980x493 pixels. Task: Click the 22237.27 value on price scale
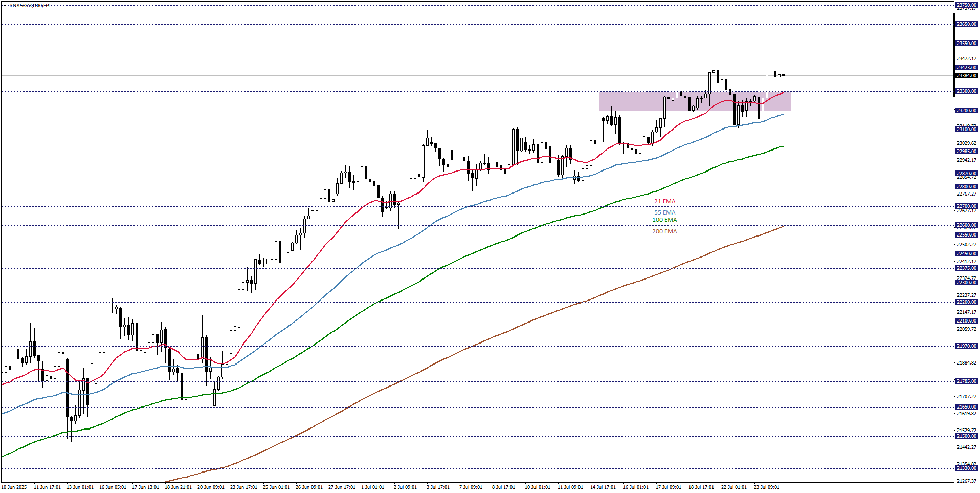point(966,295)
